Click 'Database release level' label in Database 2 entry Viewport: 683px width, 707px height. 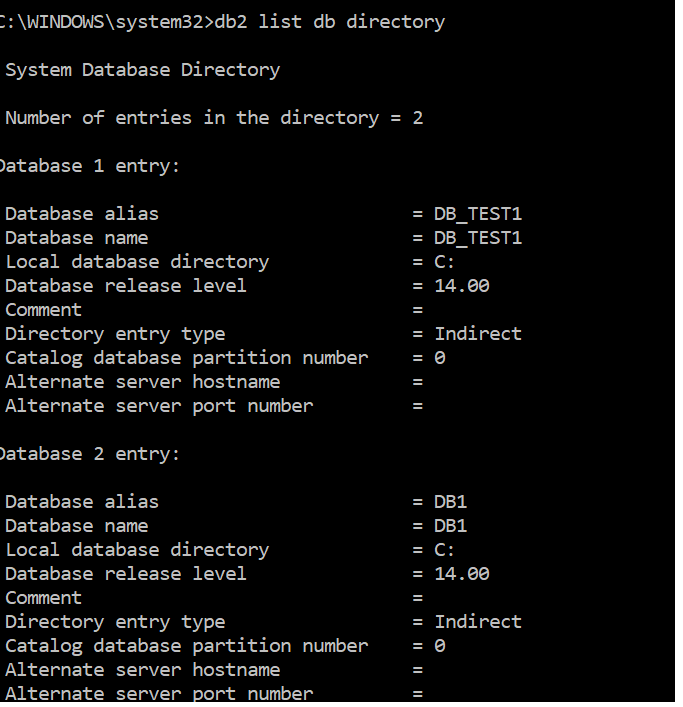(126, 574)
